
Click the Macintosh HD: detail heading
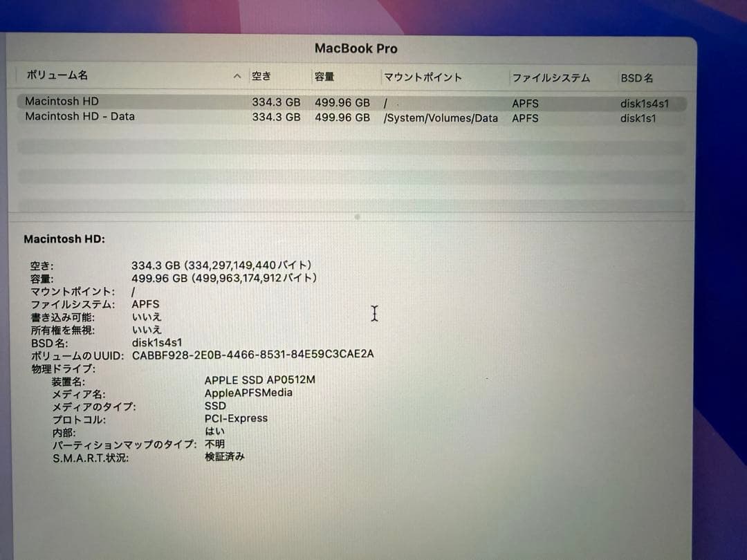pos(64,239)
